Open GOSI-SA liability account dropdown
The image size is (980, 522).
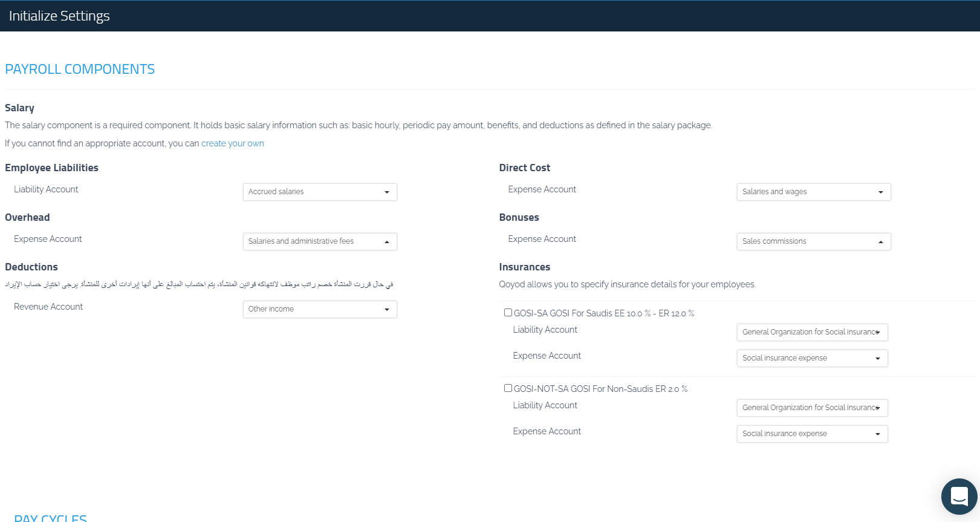[811, 332]
